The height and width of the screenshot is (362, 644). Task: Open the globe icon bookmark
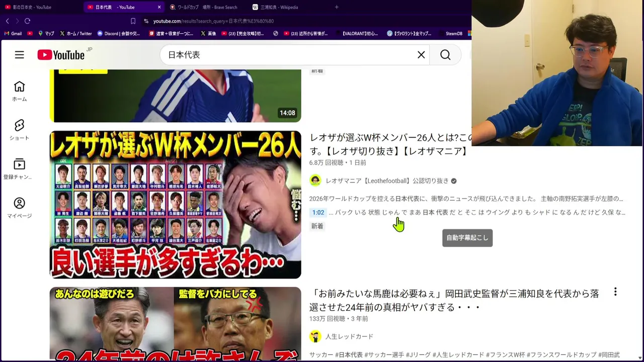(276, 34)
